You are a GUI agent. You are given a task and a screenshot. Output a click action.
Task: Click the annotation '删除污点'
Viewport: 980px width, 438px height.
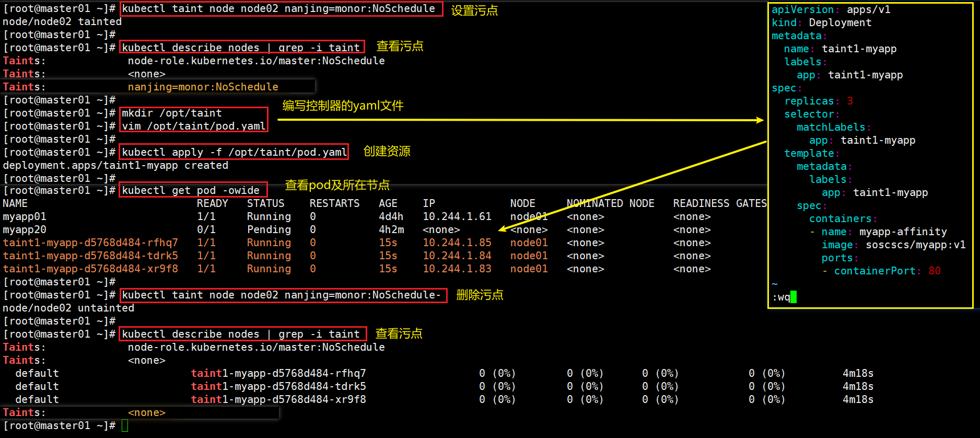coord(480,295)
